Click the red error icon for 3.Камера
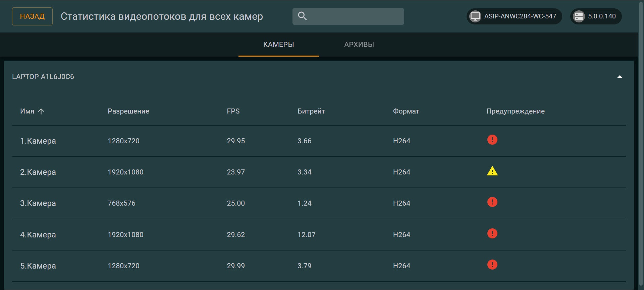644x290 pixels. tap(492, 202)
